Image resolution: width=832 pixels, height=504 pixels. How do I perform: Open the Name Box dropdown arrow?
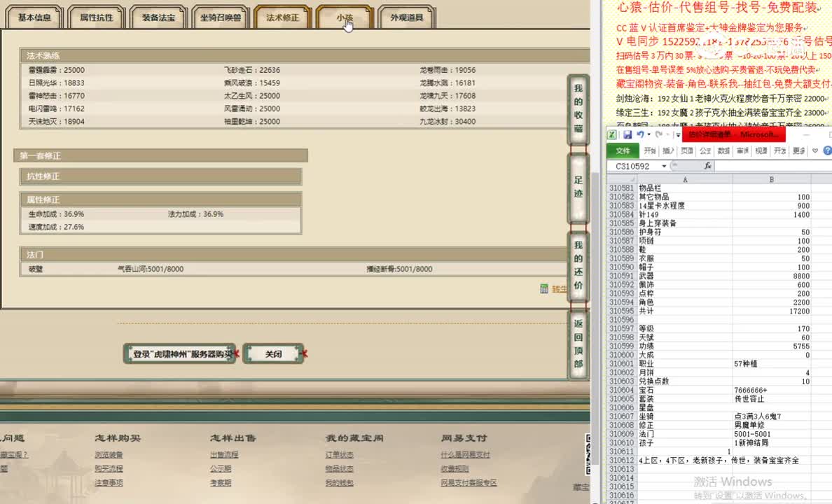[664, 166]
